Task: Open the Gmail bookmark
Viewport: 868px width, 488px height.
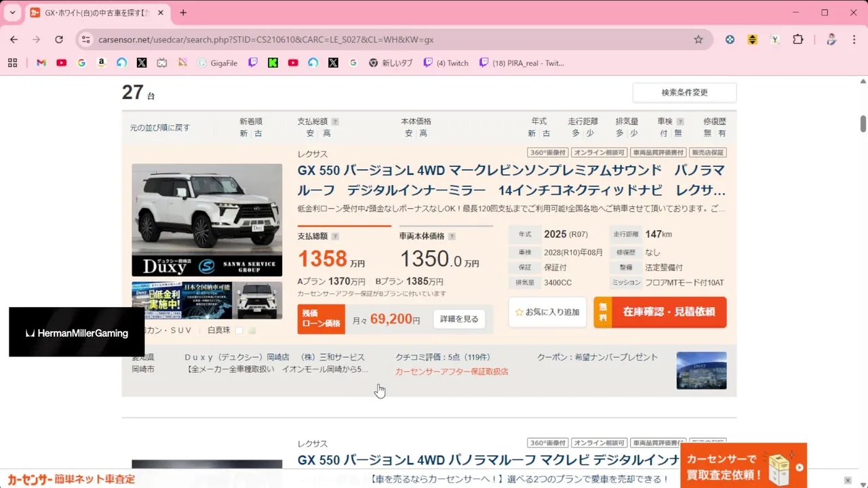Action: (41, 63)
